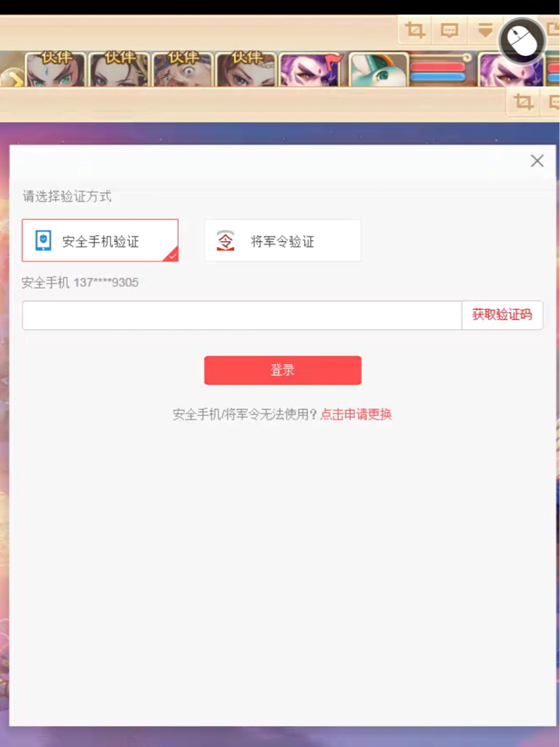The height and width of the screenshot is (747, 560).
Task: Choose 安全手机验证 verification method
Action: pos(100,240)
